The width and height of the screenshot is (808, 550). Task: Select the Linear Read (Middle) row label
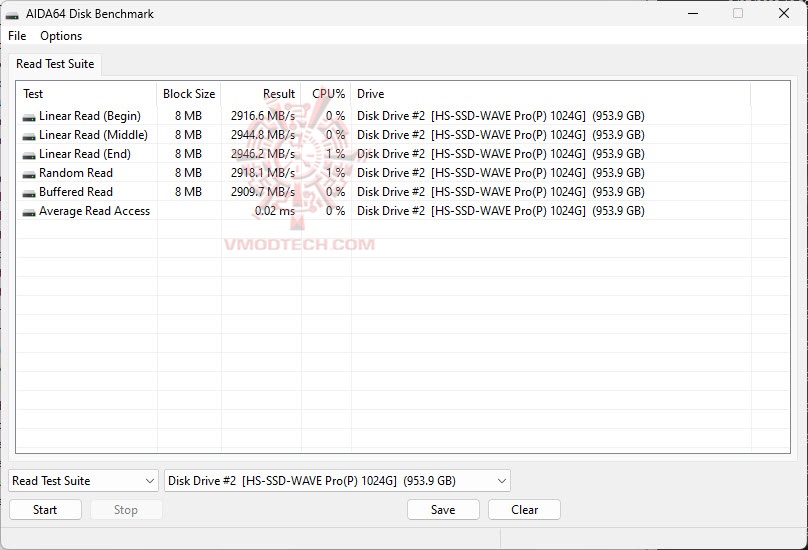tap(93, 135)
